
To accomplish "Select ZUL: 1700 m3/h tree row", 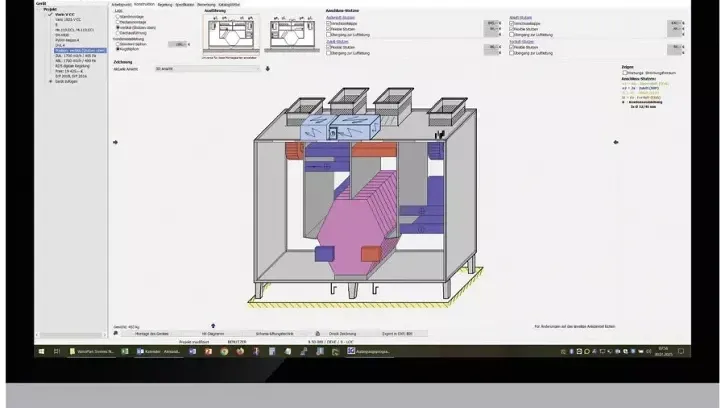I will (x=75, y=56).
